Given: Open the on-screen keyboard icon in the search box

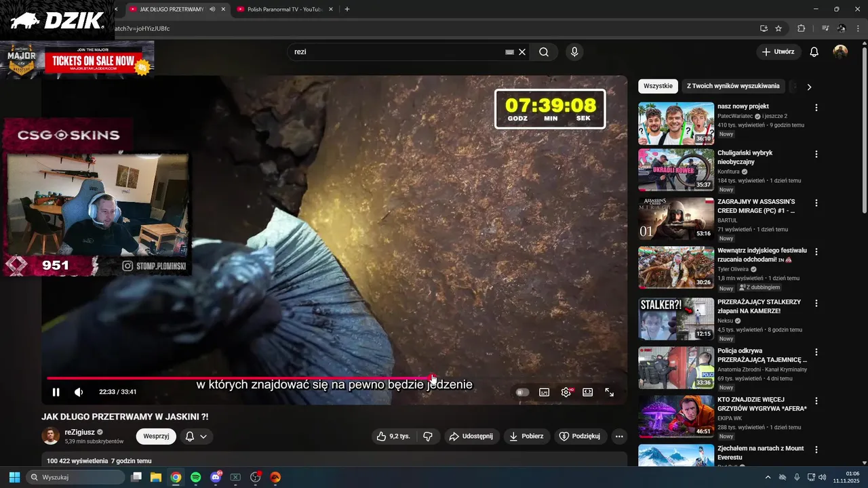Looking at the screenshot, I should 509,52.
